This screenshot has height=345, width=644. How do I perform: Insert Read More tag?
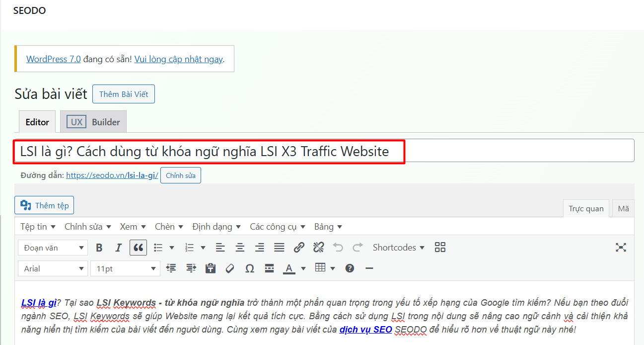(x=270, y=268)
